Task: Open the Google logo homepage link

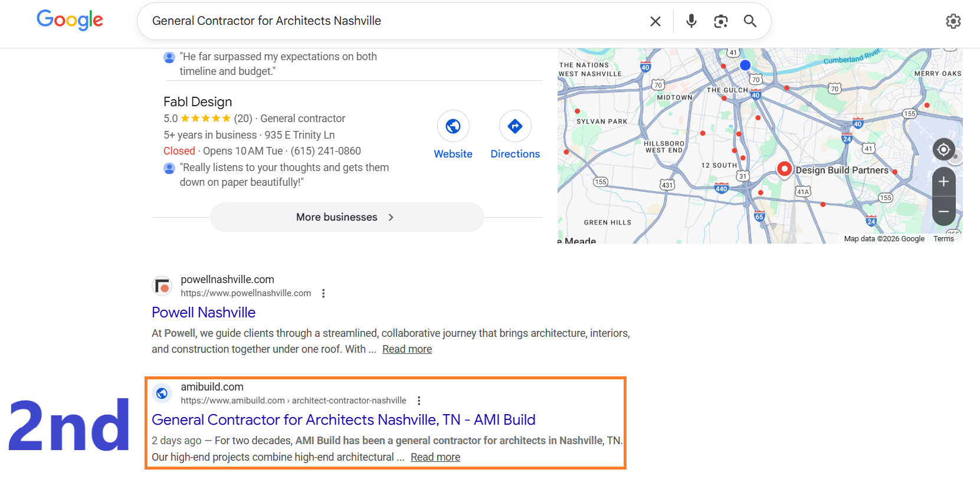Action: tap(70, 20)
